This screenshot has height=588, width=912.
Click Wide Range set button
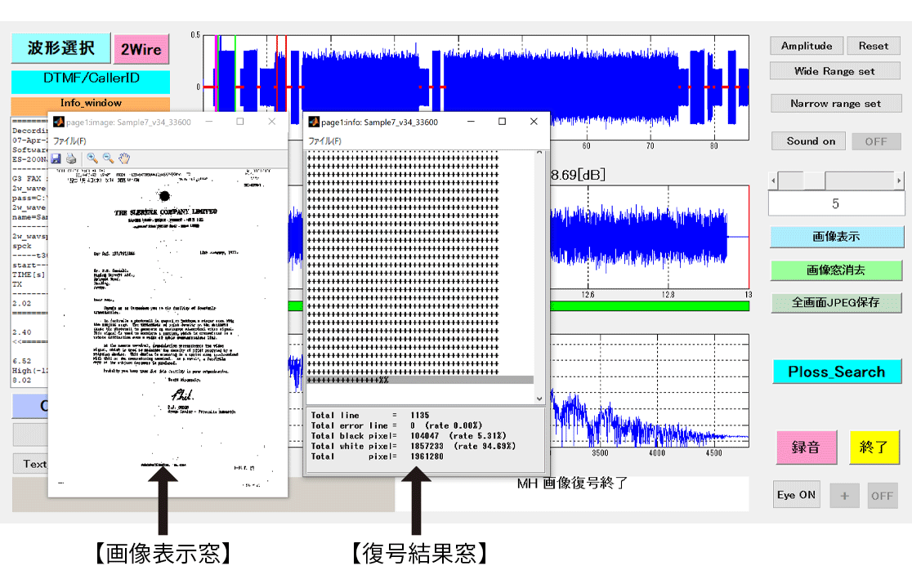[834, 72]
